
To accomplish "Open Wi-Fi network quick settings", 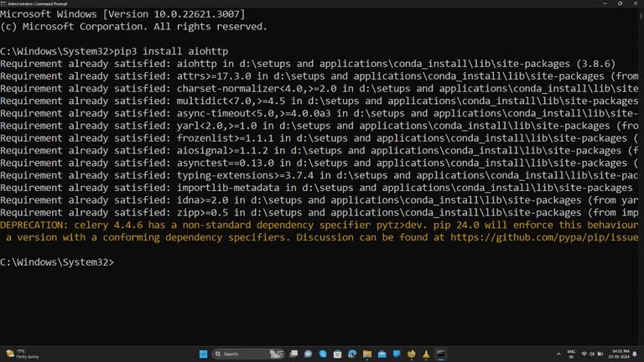I will 584,354.
